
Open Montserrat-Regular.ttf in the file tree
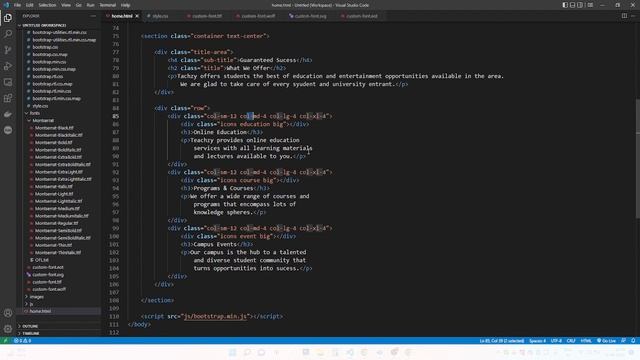56,223
